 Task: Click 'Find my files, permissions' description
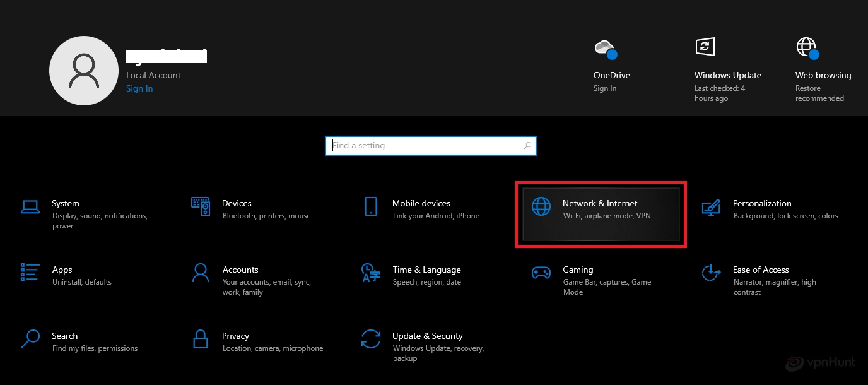95,348
